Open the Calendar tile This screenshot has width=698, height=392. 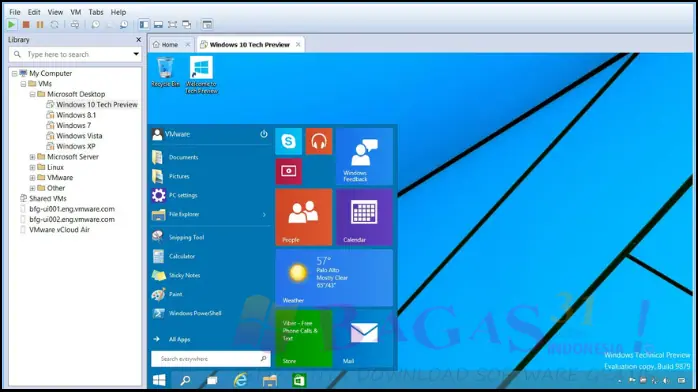(364, 217)
